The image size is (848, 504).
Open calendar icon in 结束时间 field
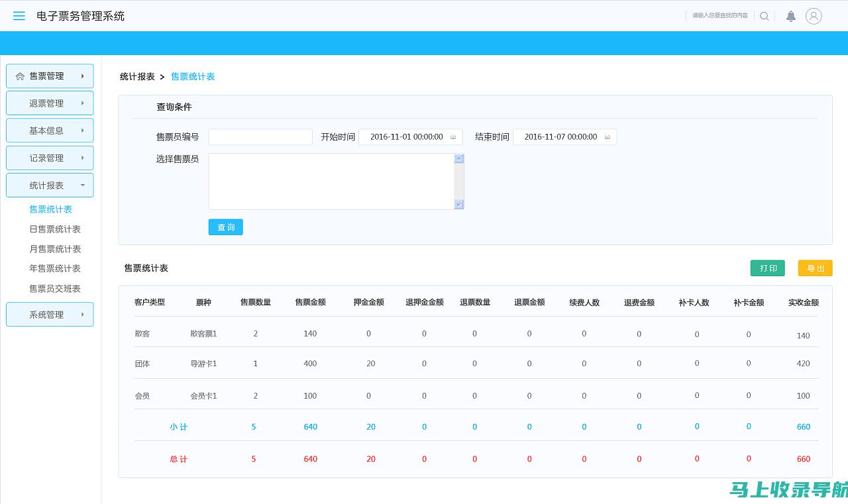pyautogui.click(x=608, y=137)
